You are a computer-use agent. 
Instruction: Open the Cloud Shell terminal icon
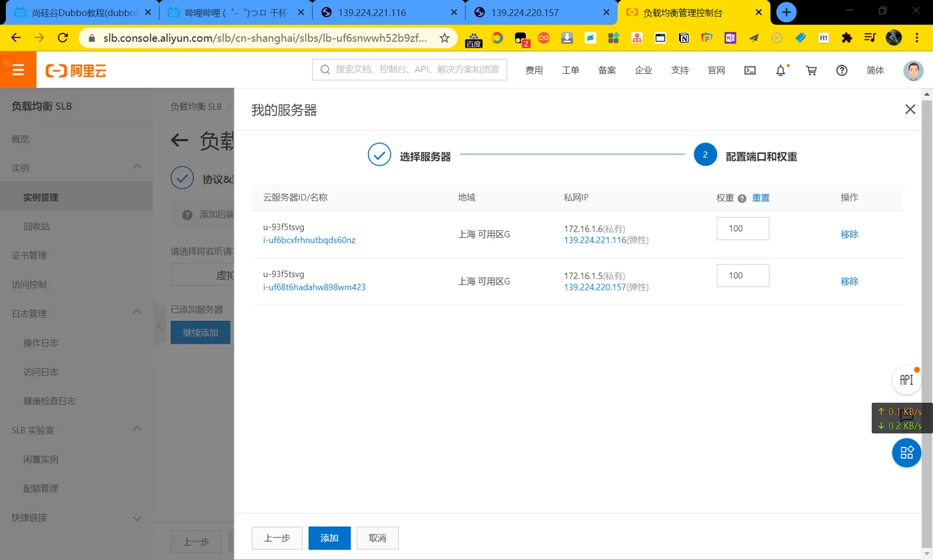click(x=750, y=70)
